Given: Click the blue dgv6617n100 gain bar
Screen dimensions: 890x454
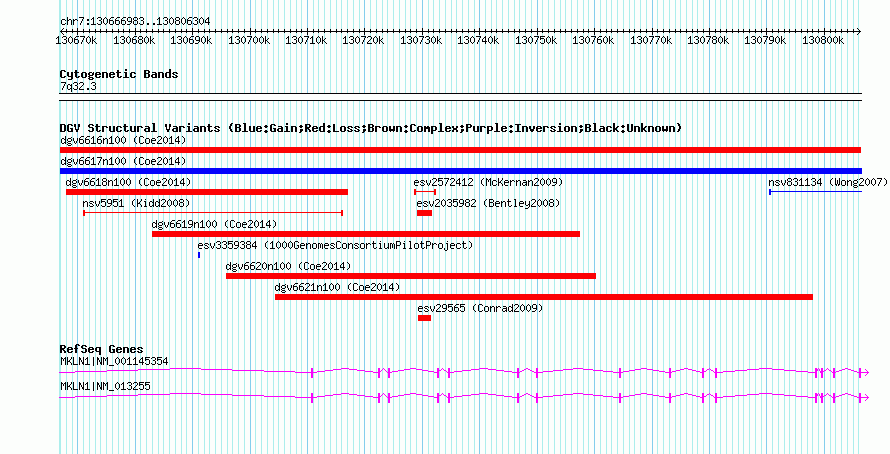Looking at the screenshot, I should [460, 171].
